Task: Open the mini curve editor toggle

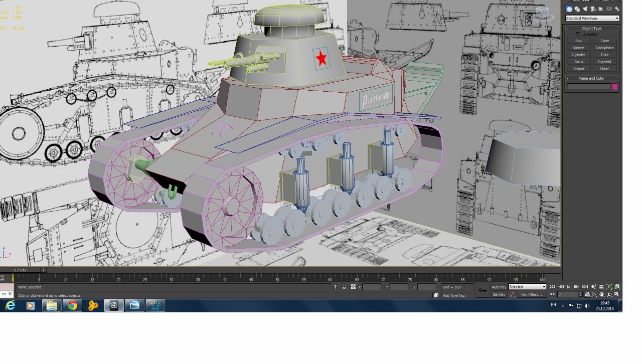Action: pyautogui.click(x=2, y=277)
